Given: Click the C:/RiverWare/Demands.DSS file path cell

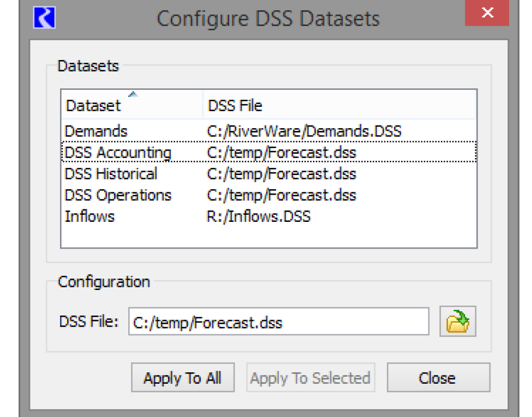Looking at the screenshot, I should point(304,131).
